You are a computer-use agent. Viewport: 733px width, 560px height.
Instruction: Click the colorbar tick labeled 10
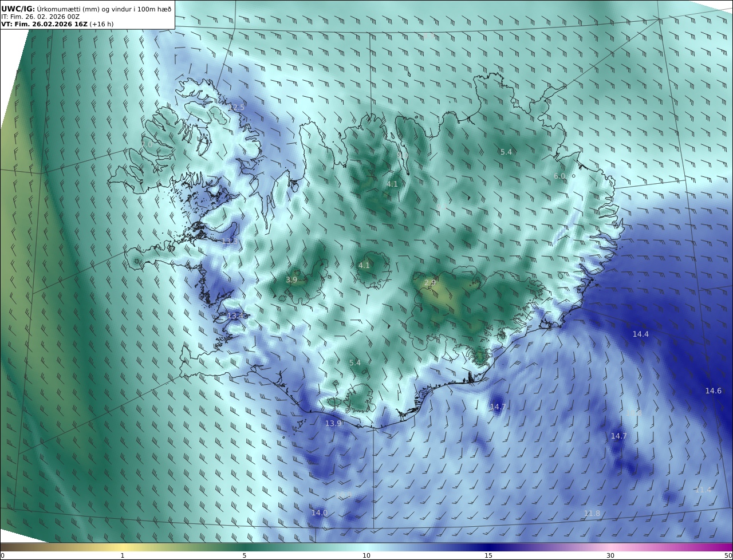(x=366, y=555)
